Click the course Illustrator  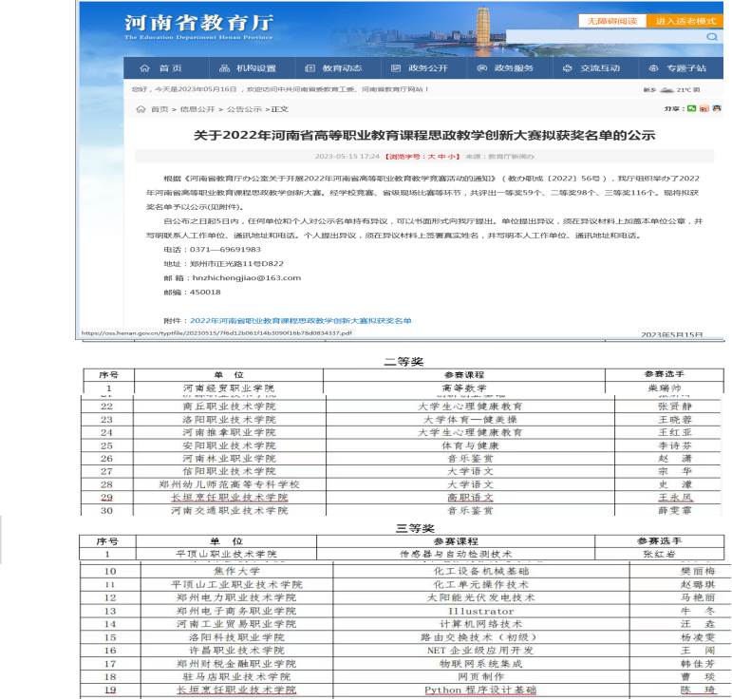pyautogui.click(x=481, y=611)
